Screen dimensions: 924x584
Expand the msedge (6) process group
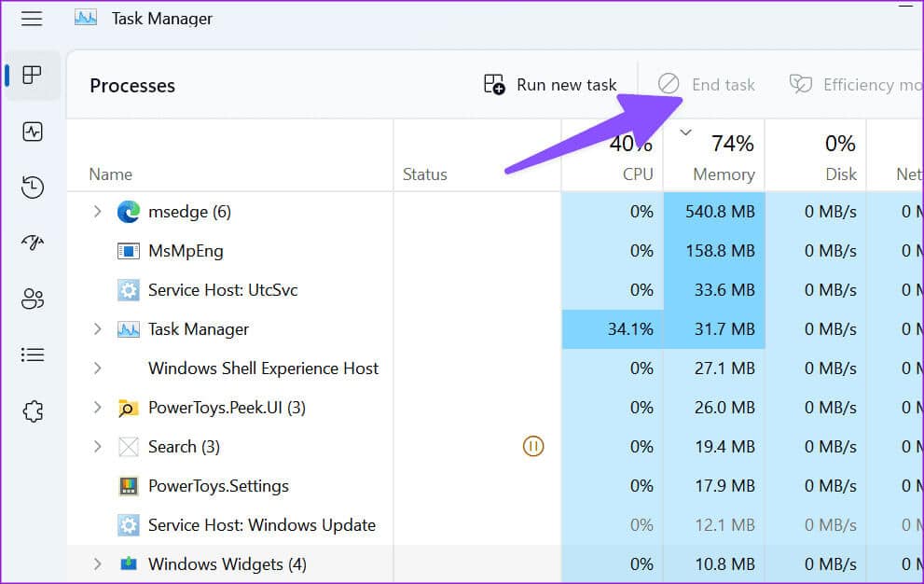pos(98,211)
